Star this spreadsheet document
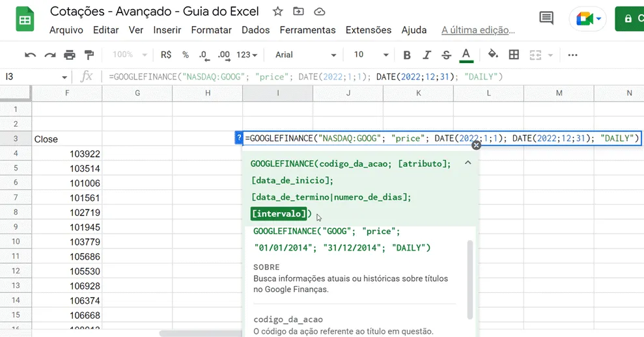The width and height of the screenshot is (644, 337). (277, 12)
